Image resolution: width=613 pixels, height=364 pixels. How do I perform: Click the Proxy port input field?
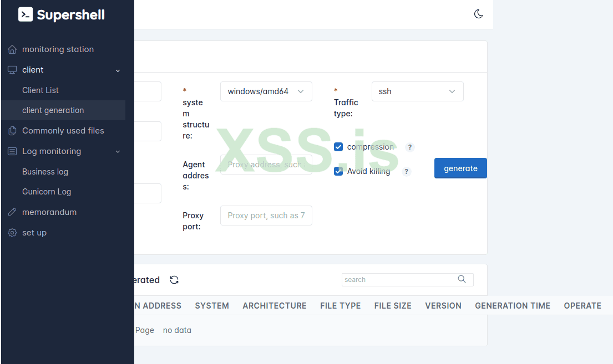tap(266, 215)
